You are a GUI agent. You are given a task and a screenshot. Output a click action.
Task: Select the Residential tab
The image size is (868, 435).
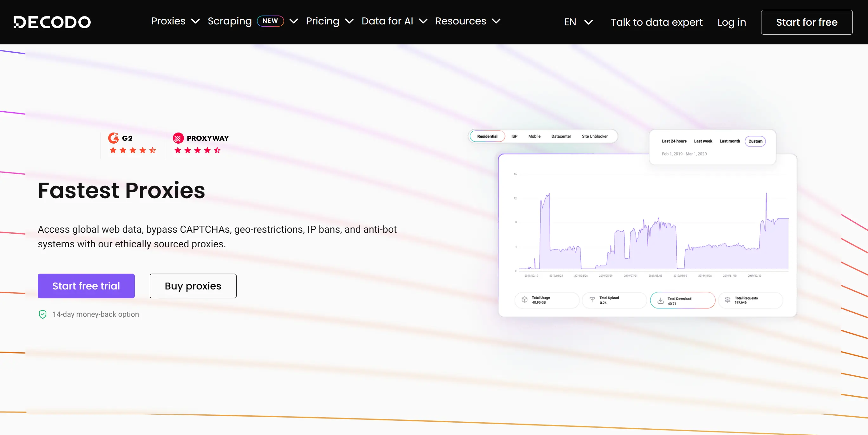pyautogui.click(x=487, y=136)
